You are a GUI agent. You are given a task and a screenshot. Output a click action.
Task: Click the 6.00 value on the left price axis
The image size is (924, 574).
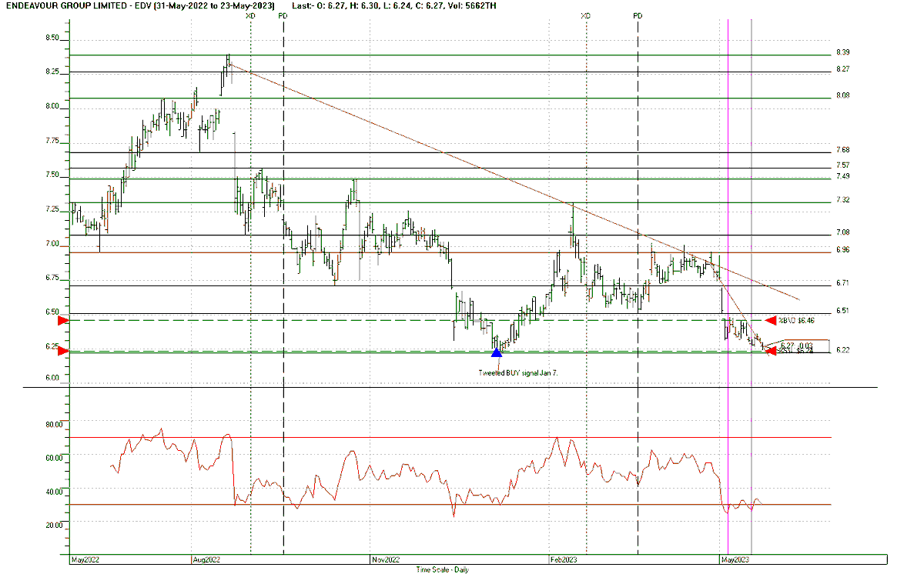52,377
